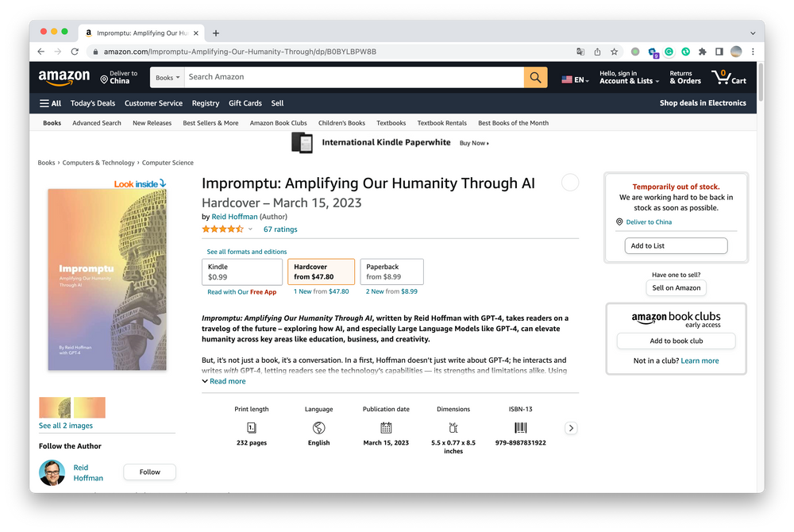Open the Books search category dropdown
Viewport: 794px width, 532px height.
(x=168, y=78)
